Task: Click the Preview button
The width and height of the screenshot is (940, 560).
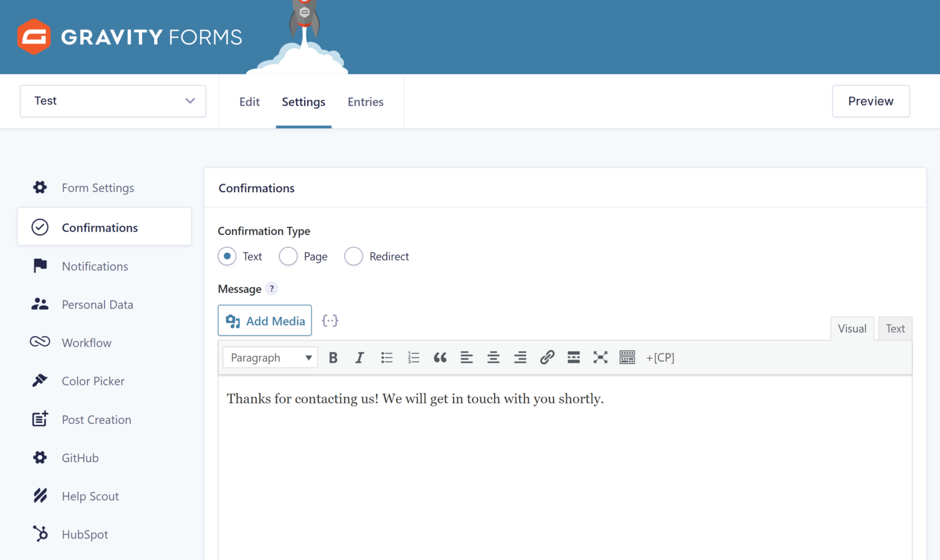Action: tap(870, 100)
